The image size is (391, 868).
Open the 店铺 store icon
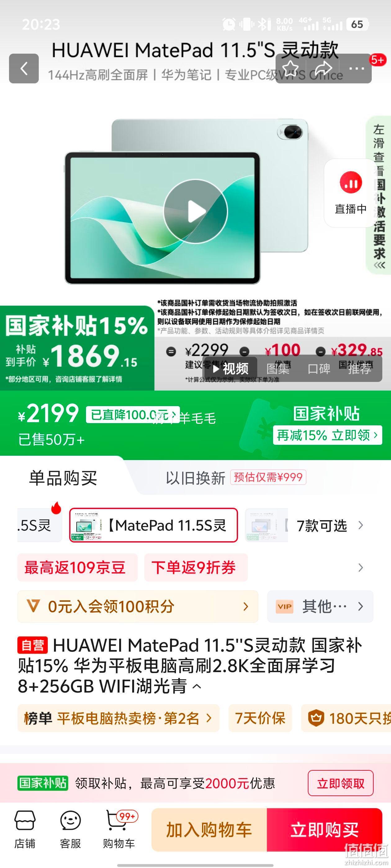tap(25, 830)
